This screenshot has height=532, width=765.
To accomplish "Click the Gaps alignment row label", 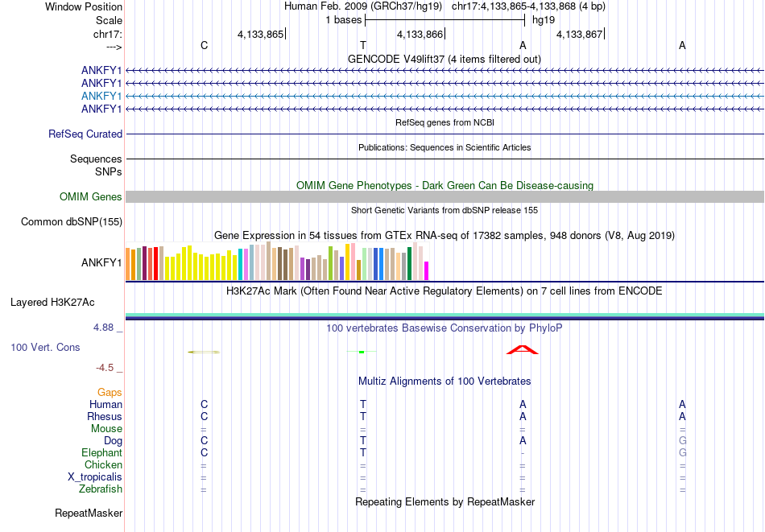I will [x=110, y=393].
